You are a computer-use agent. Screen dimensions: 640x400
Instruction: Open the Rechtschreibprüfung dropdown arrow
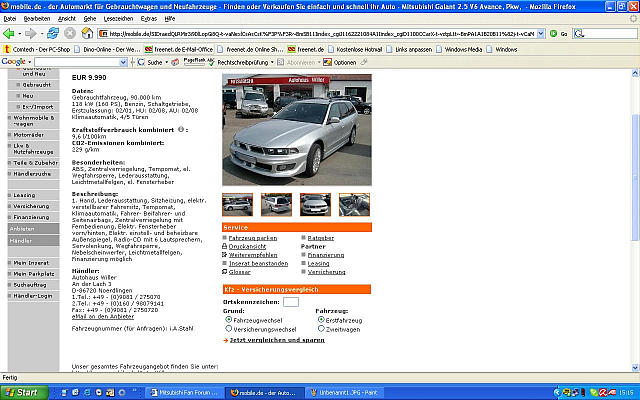[x=274, y=62]
